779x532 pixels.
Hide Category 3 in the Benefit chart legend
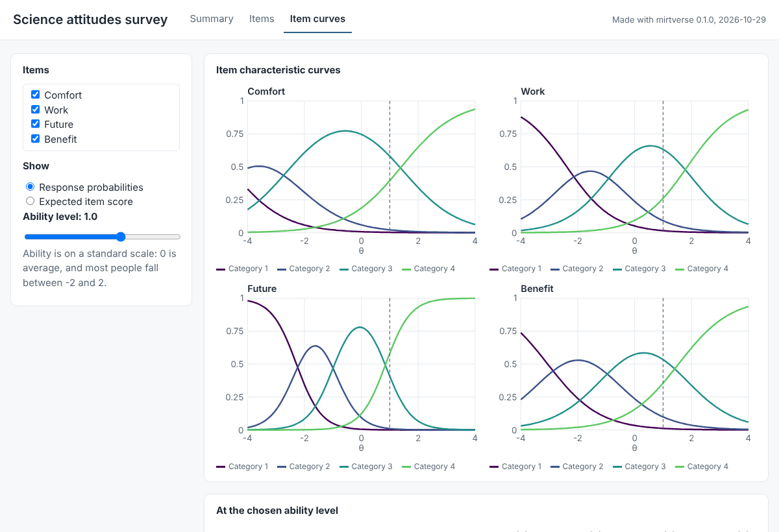(x=639, y=466)
